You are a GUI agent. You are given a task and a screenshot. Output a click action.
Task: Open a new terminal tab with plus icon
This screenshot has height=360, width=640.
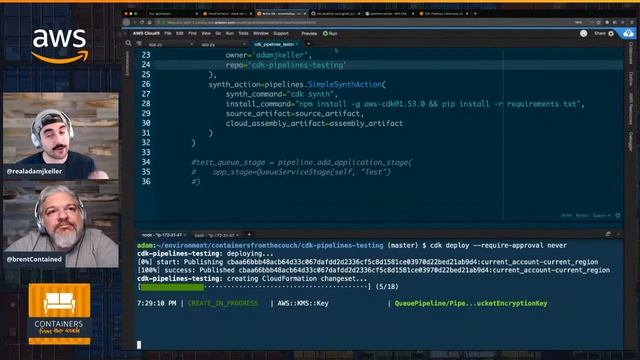(249, 234)
